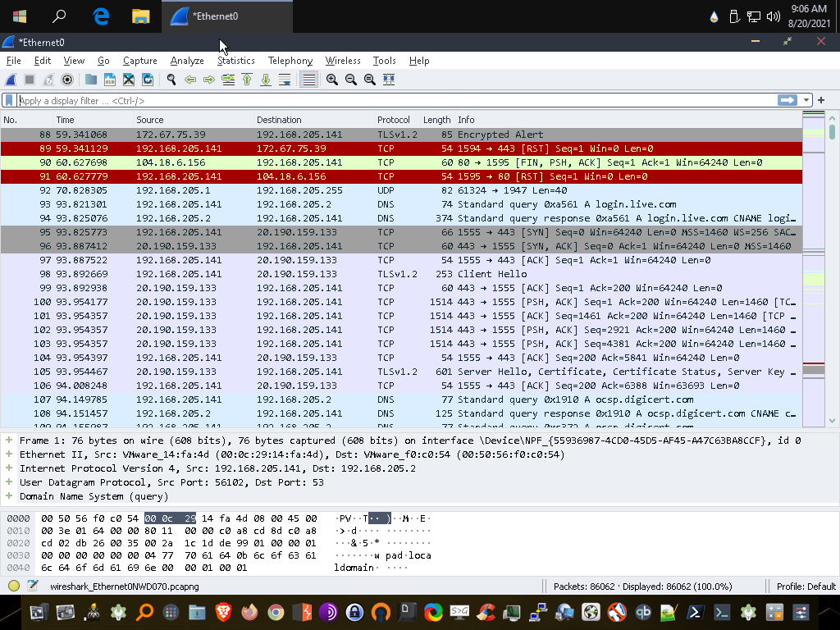This screenshot has height=630, width=840.
Task: Open the File menu
Action: pyautogui.click(x=13, y=61)
